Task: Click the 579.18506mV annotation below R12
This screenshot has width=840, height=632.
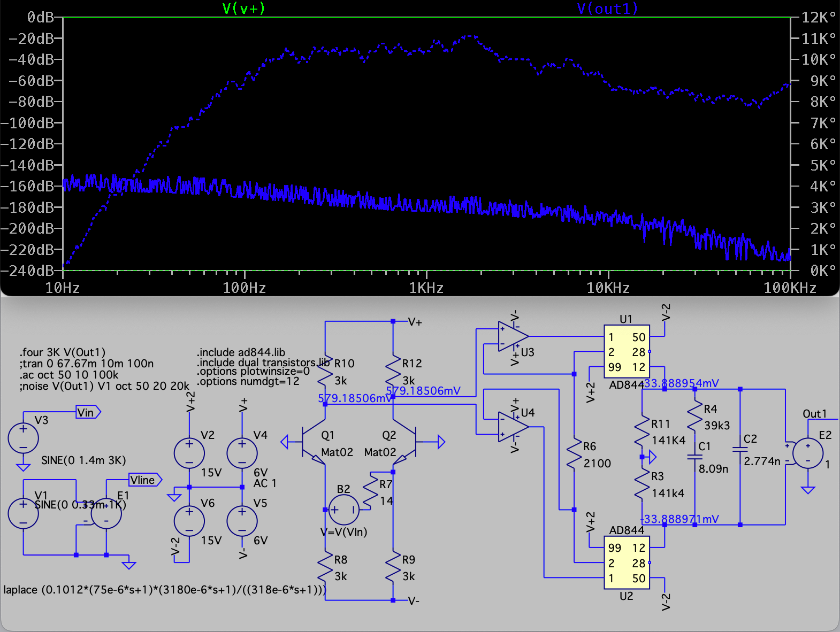Action: coord(423,391)
